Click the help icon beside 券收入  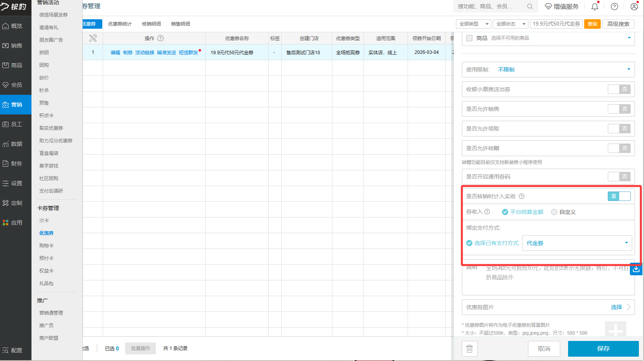point(487,212)
